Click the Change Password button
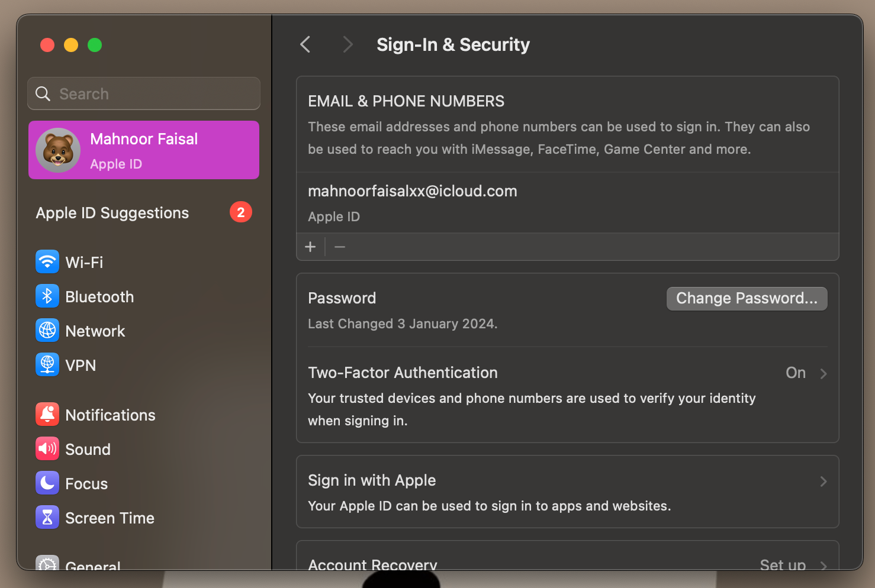 [747, 298]
